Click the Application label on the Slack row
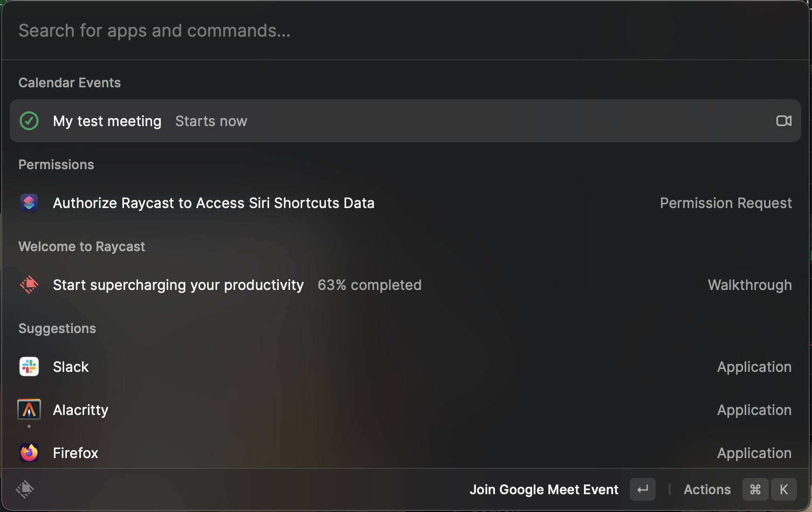This screenshot has height=512, width=812. coord(754,367)
